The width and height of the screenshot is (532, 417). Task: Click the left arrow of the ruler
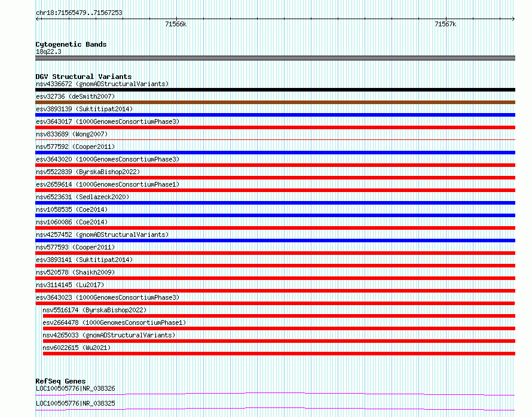click(38, 19)
